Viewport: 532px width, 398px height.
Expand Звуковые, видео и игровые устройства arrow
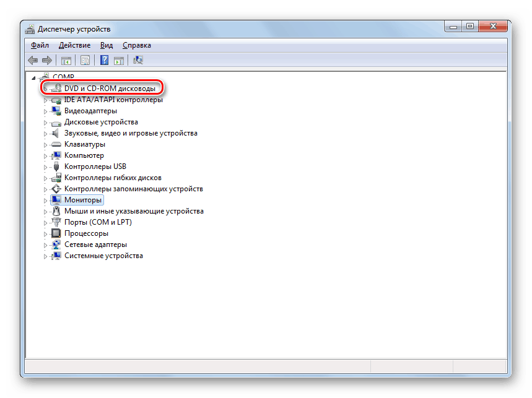(x=45, y=134)
